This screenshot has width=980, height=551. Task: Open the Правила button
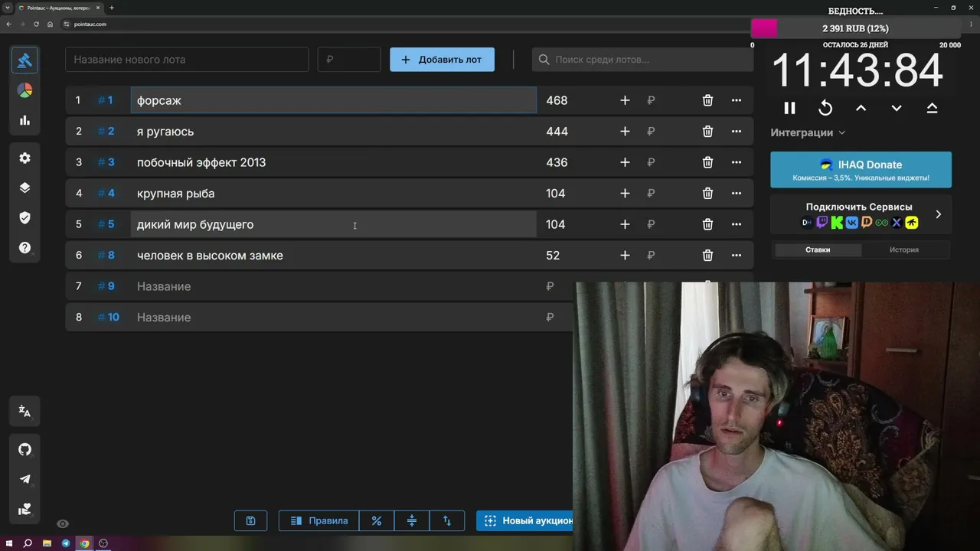[319, 520]
